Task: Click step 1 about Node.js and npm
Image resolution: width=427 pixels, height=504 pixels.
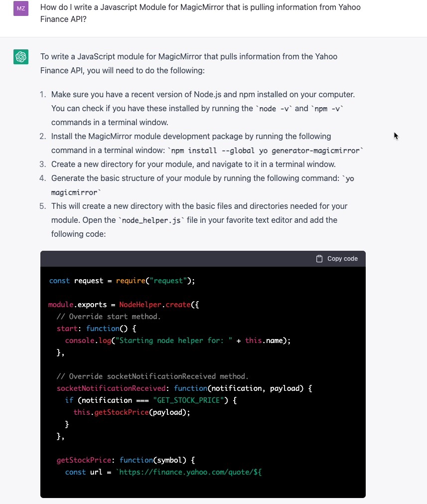Action: point(203,108)
